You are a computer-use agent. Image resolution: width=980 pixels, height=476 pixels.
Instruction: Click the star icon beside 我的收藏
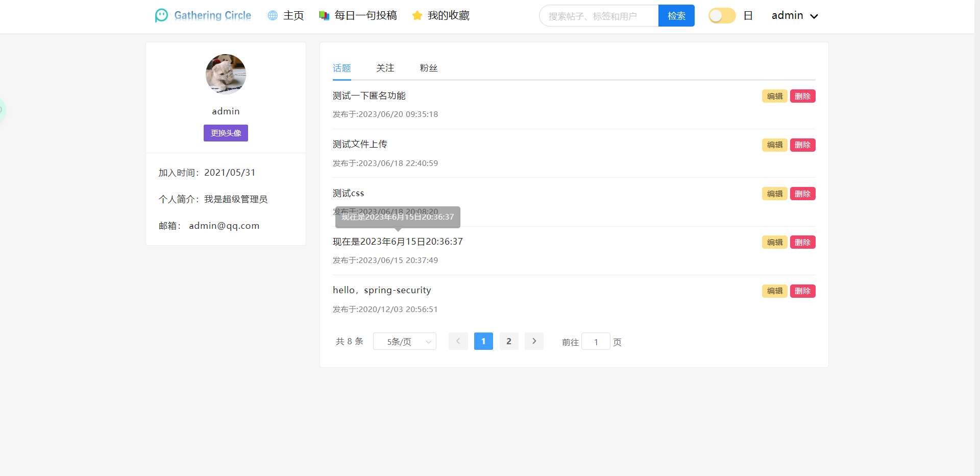[417, 15]
